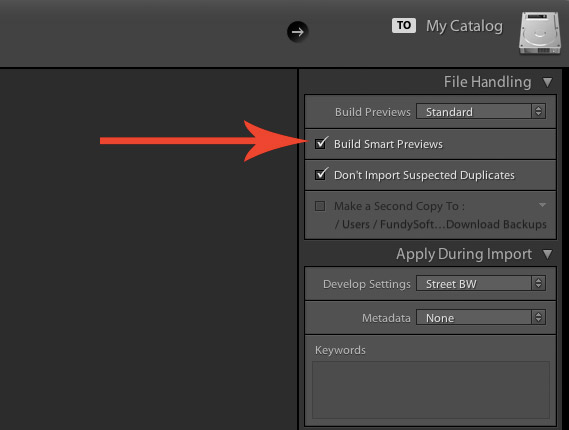The image size is (569, 430).
Task: Open Develop Settings Street BW dropdown
Action: [480, 283]
